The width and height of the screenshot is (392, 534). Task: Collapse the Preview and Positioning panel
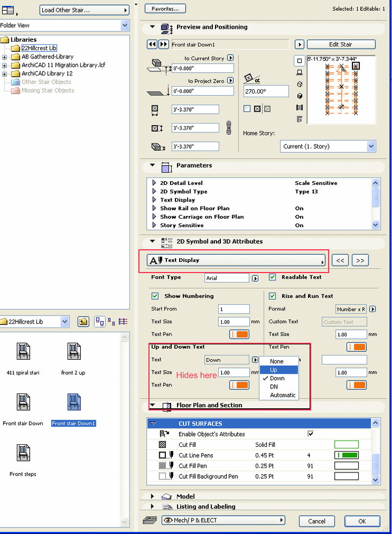coord(152,27)
